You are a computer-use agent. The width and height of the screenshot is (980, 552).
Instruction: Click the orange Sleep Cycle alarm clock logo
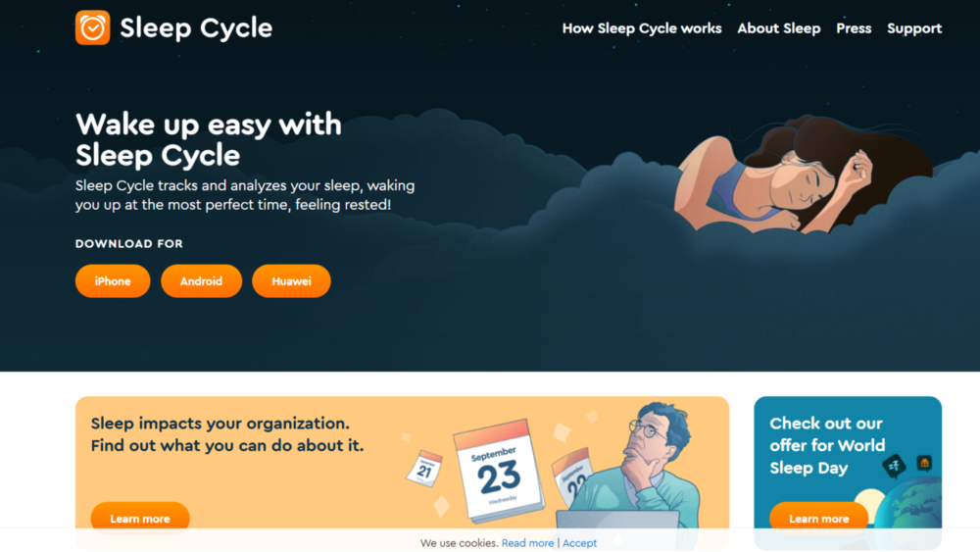[x=92, y=27]
